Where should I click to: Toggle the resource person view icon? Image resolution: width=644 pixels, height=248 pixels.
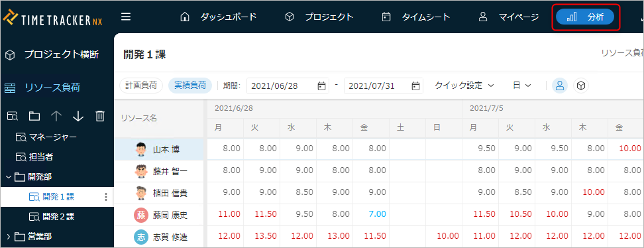[559, 86]
